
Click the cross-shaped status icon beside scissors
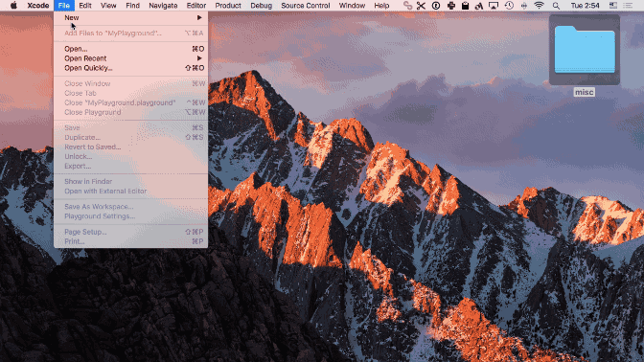[x=451, y=6]
